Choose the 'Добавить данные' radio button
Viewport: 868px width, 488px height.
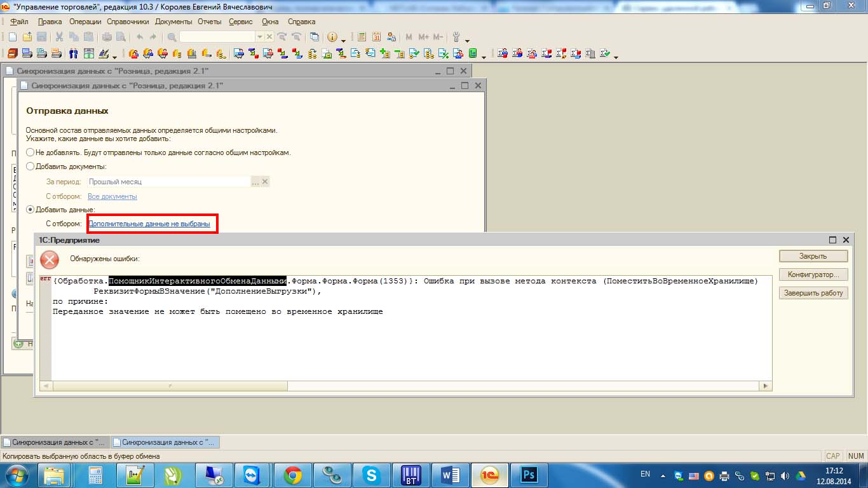point(30,210)
